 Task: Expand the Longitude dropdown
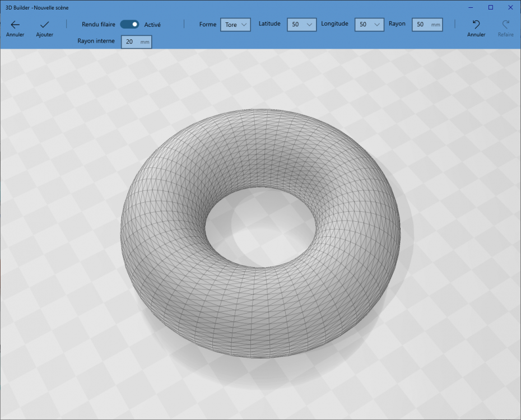pos(370,25)
